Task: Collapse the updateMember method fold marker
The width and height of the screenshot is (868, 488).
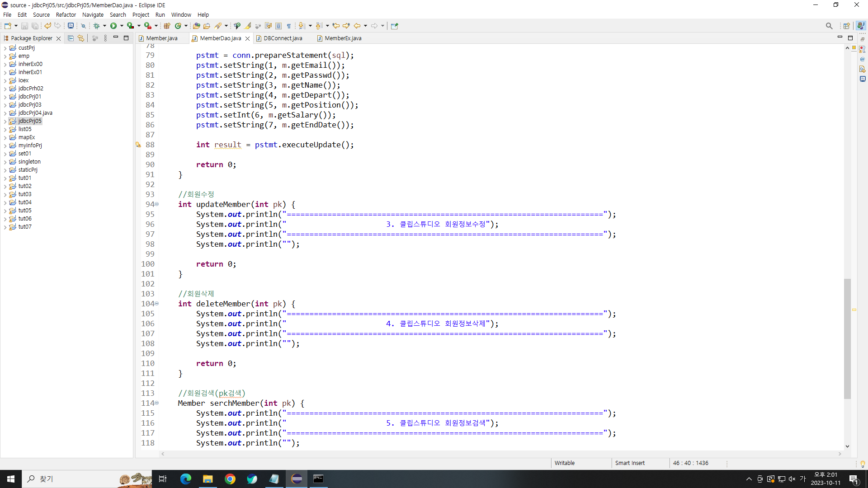Action: (157, 204)
